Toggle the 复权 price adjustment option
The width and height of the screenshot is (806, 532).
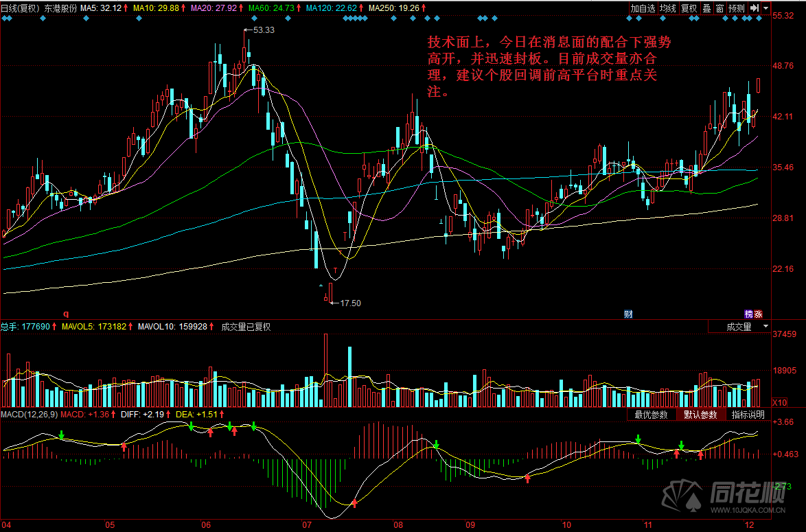[689, 8]
